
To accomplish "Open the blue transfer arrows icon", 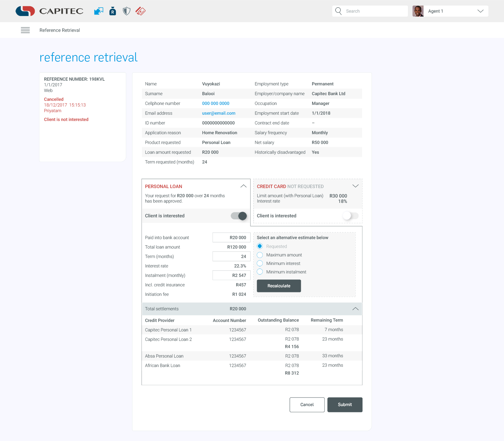I will point(99,11).
